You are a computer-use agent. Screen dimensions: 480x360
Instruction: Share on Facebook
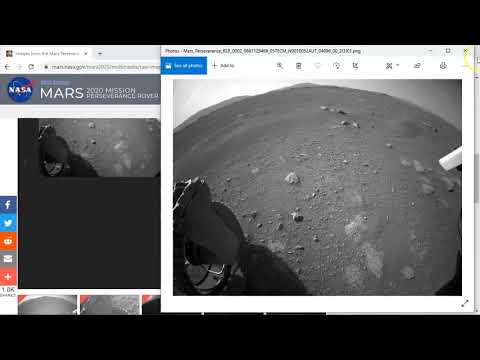click(x=8, y=205)
